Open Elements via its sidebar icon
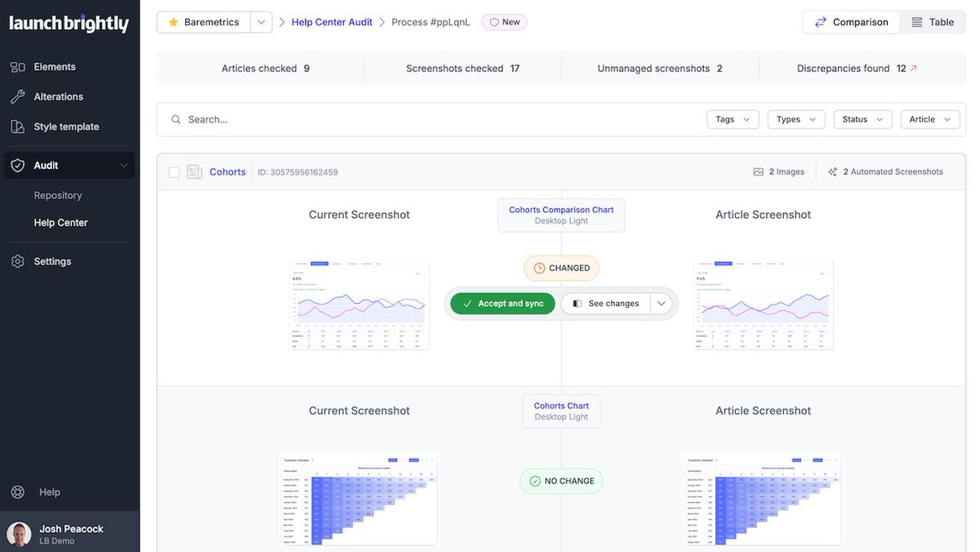Viewport: 980px width, 552px height. [x=17, y=67]
